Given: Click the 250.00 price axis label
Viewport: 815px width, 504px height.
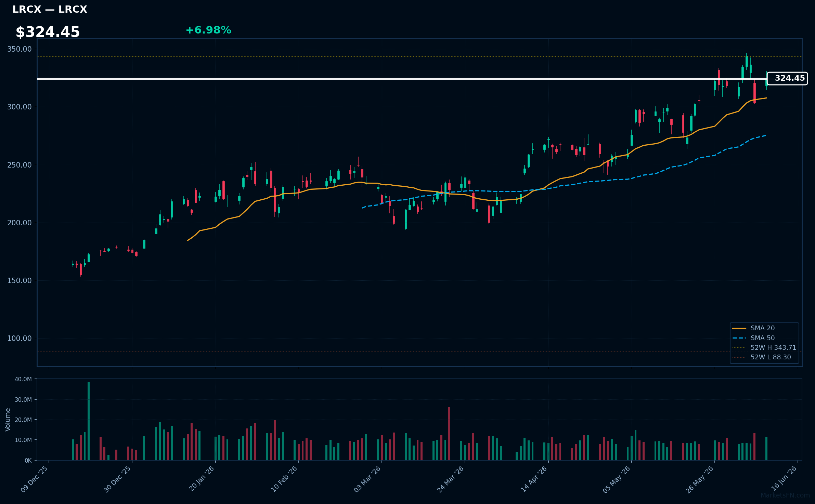Looking at the screenshot, I should [x=20, y=165].
